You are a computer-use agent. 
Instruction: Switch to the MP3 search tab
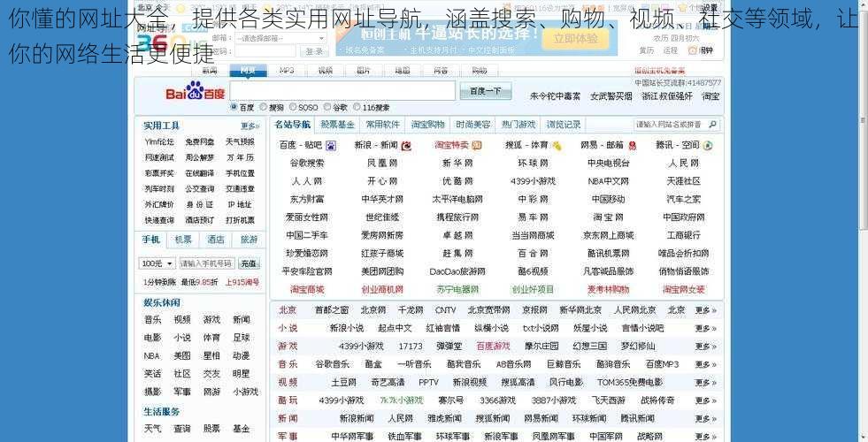point(287,70)
